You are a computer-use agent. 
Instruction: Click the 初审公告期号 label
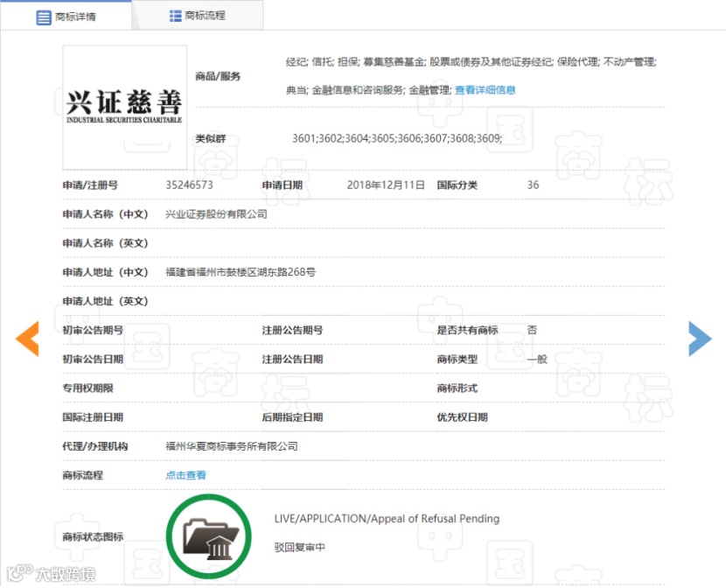pyautogui.click(x=93, y=330)
